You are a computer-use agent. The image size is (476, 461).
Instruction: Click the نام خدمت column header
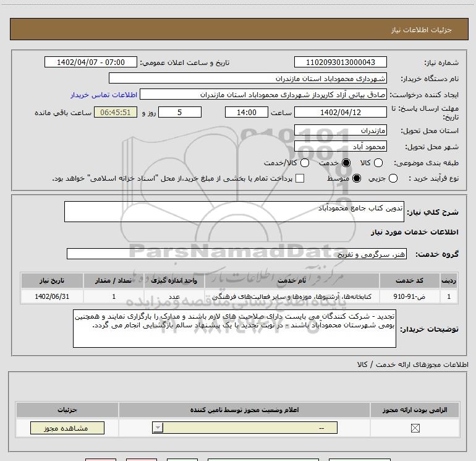292,280
